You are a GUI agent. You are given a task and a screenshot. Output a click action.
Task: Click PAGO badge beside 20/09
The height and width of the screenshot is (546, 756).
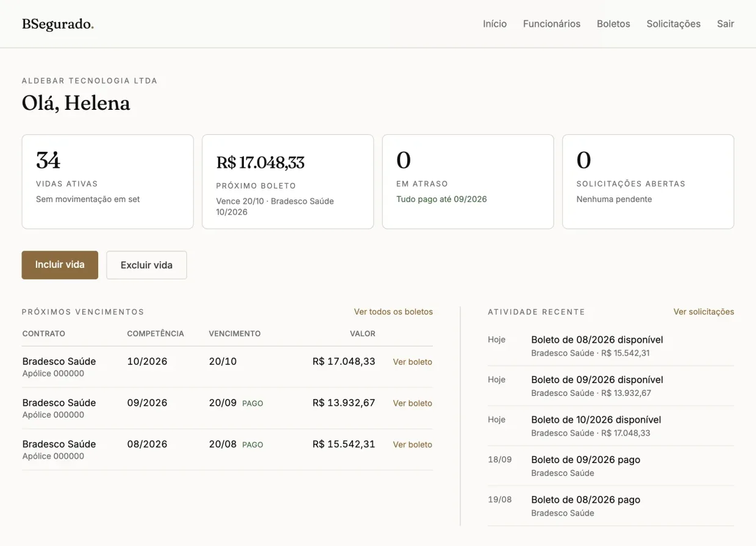(x=252, y=403)
